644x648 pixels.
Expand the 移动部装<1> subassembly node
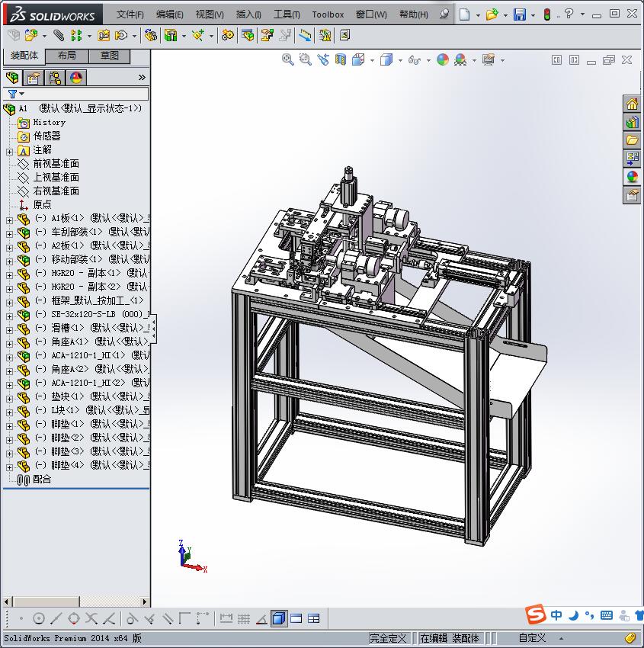(9, 261)
